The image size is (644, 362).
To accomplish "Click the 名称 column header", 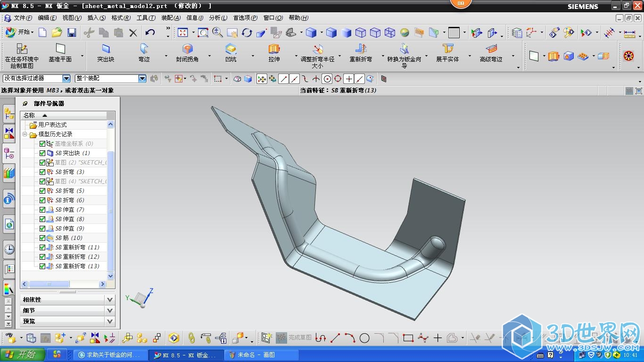I will 63,115.
